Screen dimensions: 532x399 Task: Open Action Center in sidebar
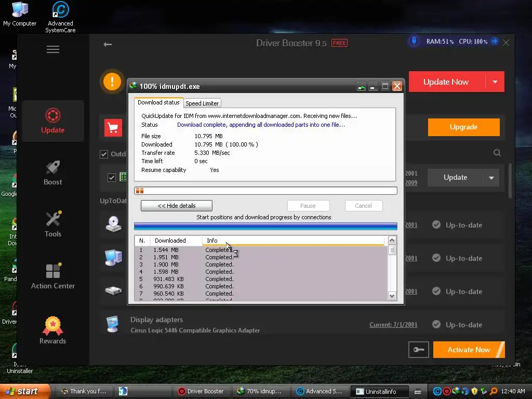[53, 276]
